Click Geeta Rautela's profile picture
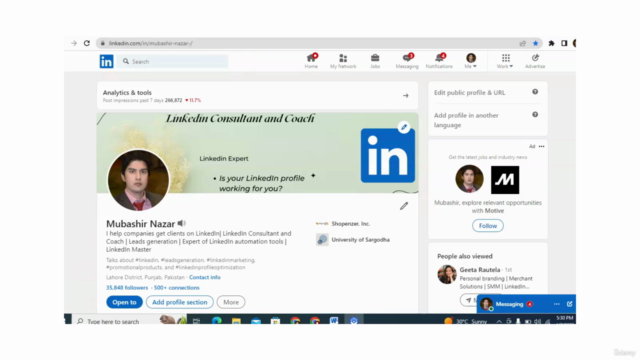This screenshot has width=640, height=360. click(447, 274)
